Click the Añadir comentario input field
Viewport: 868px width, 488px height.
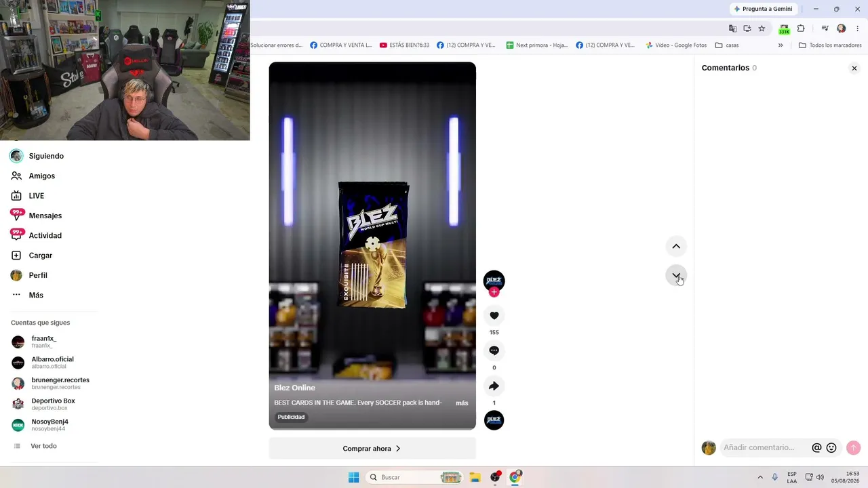pos(766,447)
